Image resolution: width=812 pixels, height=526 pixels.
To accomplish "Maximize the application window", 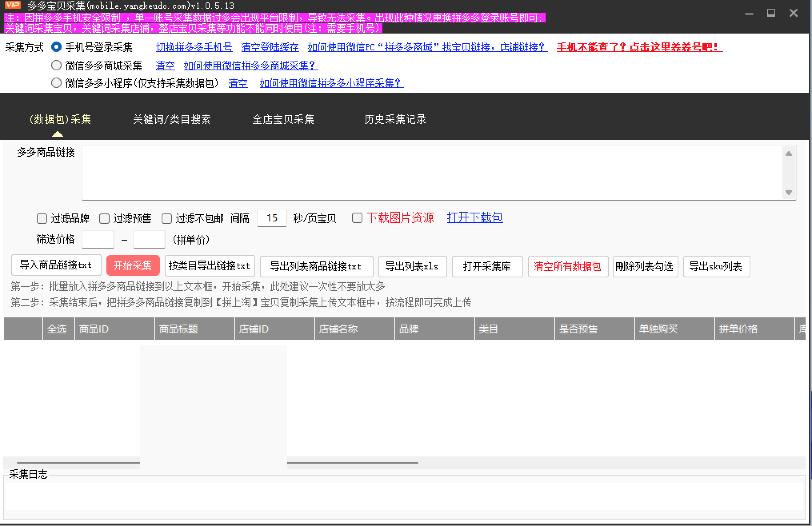I will point(771,13).
